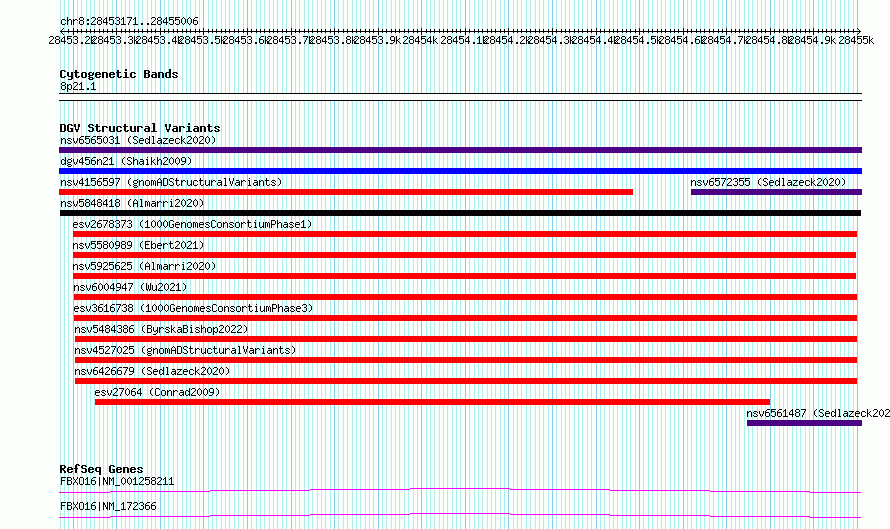This screenshot has height=529, width=890.
Task: Select nsv6426679 (Sedlazeck2020) label
Action: (x=152, y=371)
